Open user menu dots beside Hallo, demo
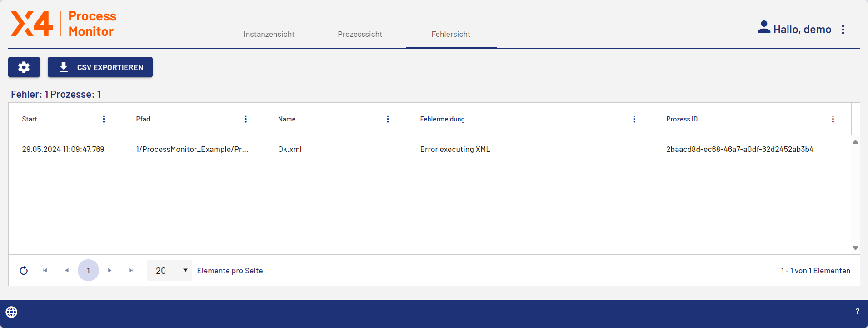The width and height of the screenshot is (868, 328). point(843,30)
